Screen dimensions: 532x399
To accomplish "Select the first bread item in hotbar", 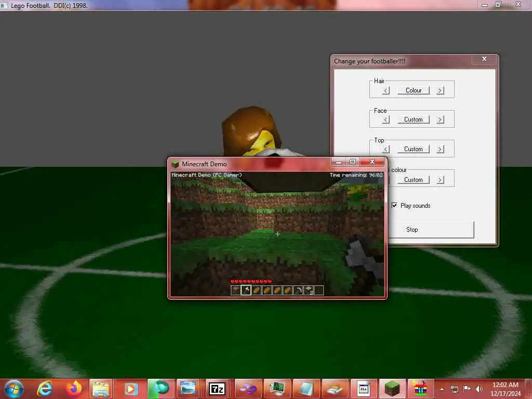I will (x=257, y=290).
